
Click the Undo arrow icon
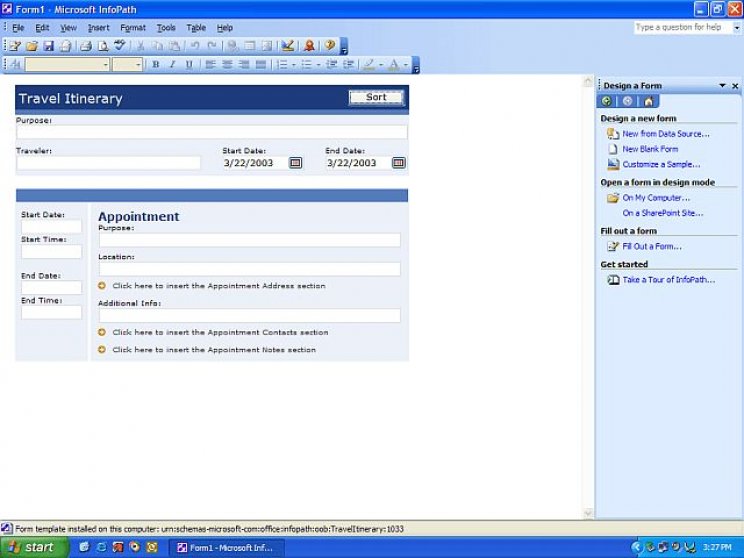195,46
